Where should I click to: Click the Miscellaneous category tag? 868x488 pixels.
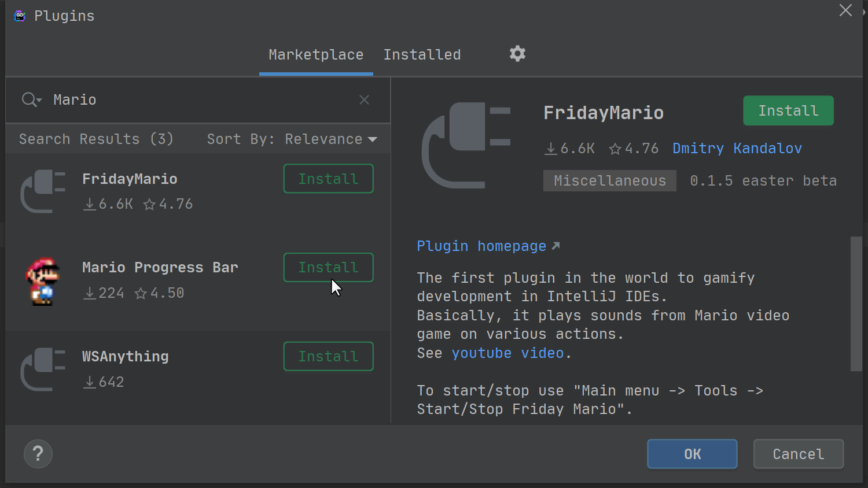[609, 180]
